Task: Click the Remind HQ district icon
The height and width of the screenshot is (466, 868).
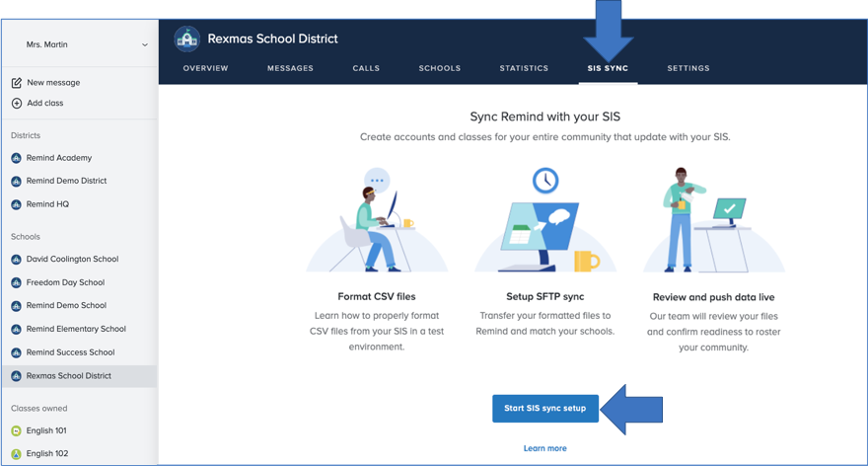Action: (16, 204)
